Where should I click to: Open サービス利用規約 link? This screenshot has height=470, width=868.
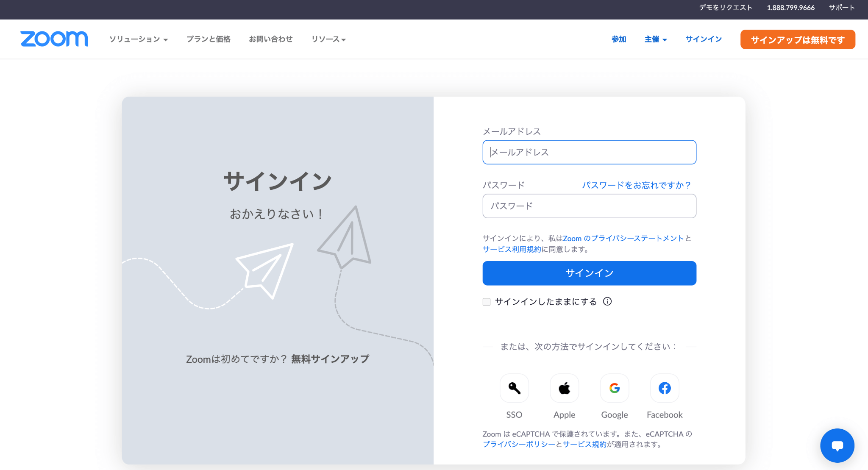[x=512, y=249]
